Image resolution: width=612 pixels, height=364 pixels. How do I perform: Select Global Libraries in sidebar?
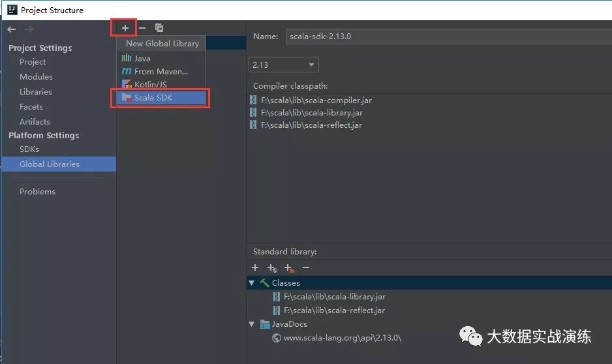59,164
